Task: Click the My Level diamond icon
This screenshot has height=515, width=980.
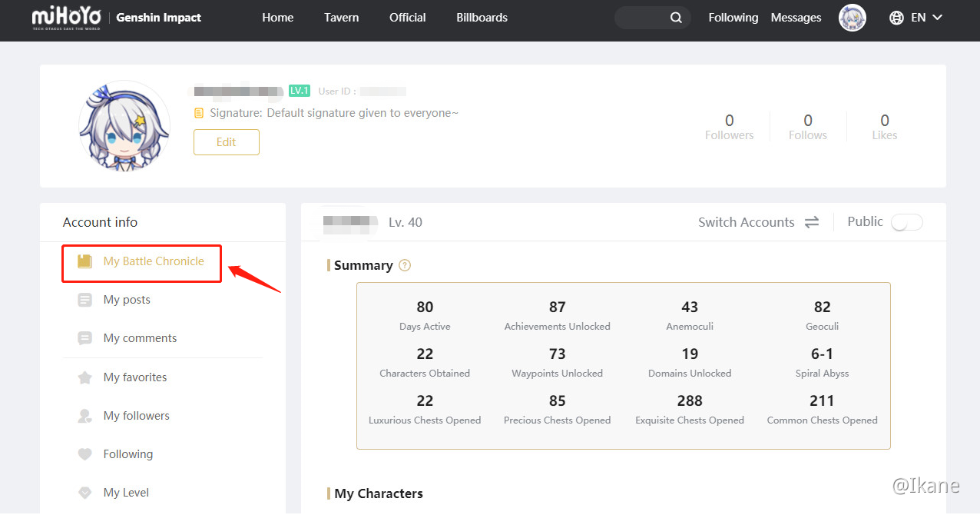Action: [x=85, y=493]
